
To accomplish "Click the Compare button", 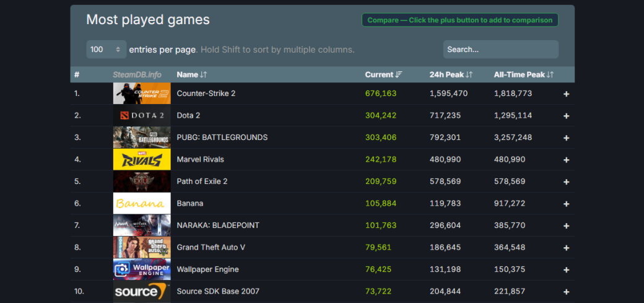I will [460, 20].
